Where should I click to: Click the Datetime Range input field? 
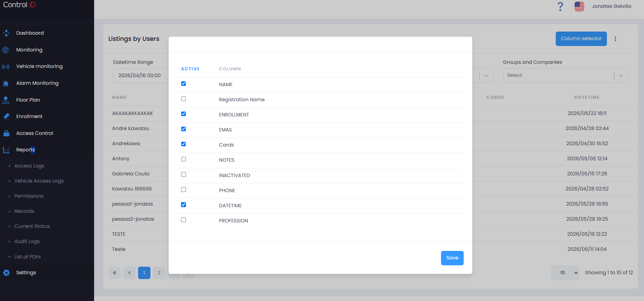[x=141, y=76]
